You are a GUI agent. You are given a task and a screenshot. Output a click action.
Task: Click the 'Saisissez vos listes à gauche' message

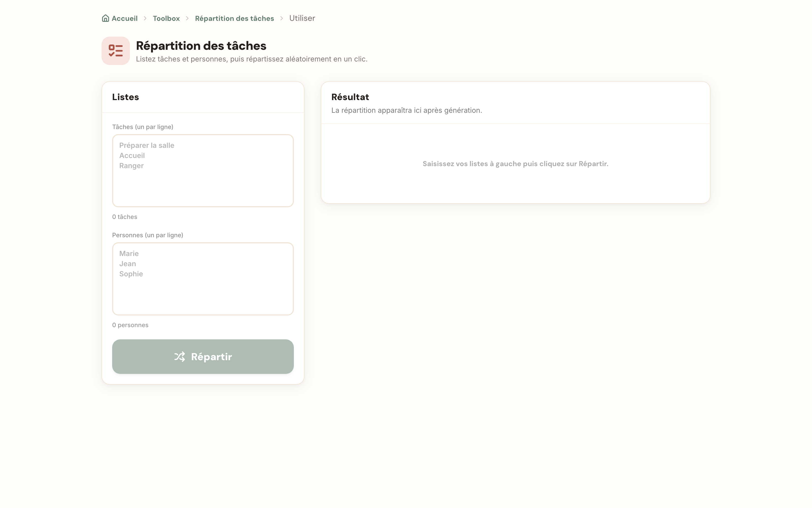tap(515, 164)
